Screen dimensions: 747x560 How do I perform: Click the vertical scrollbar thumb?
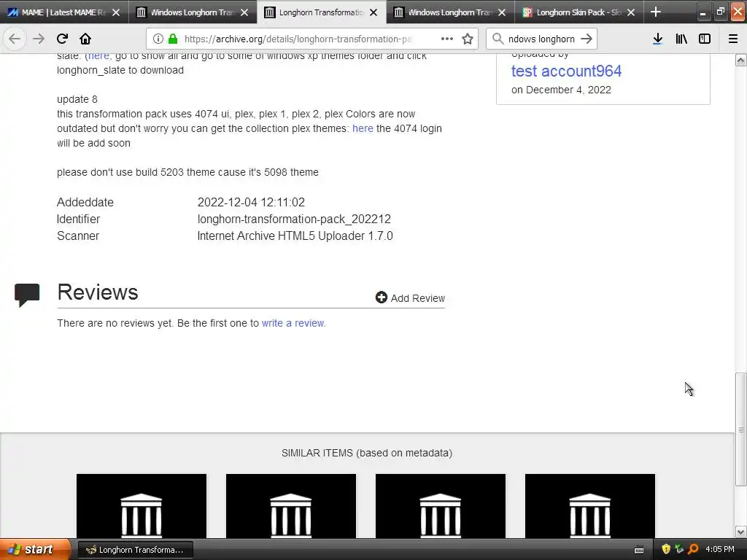coord(740,429)
